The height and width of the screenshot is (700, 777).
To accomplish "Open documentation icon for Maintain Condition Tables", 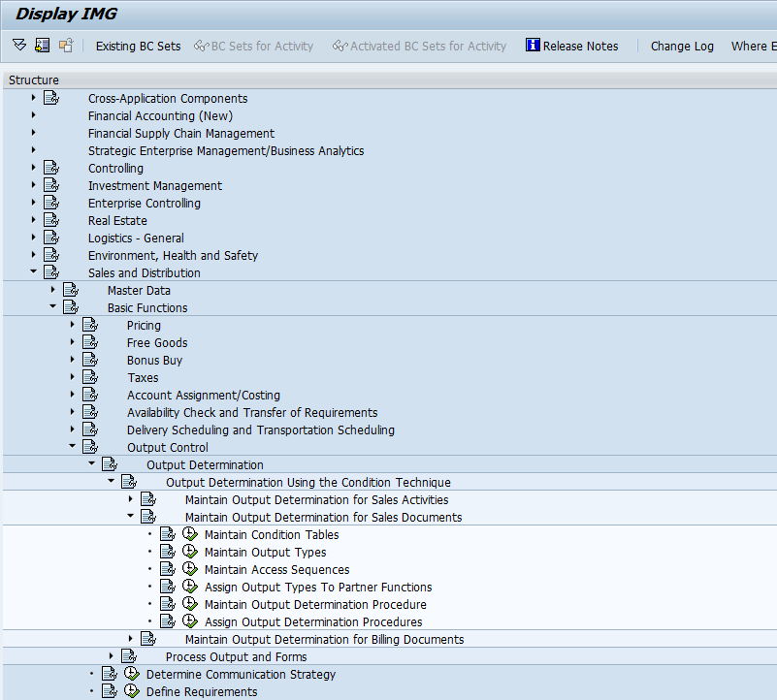I will pyautogui.click(x=168, y=534).
